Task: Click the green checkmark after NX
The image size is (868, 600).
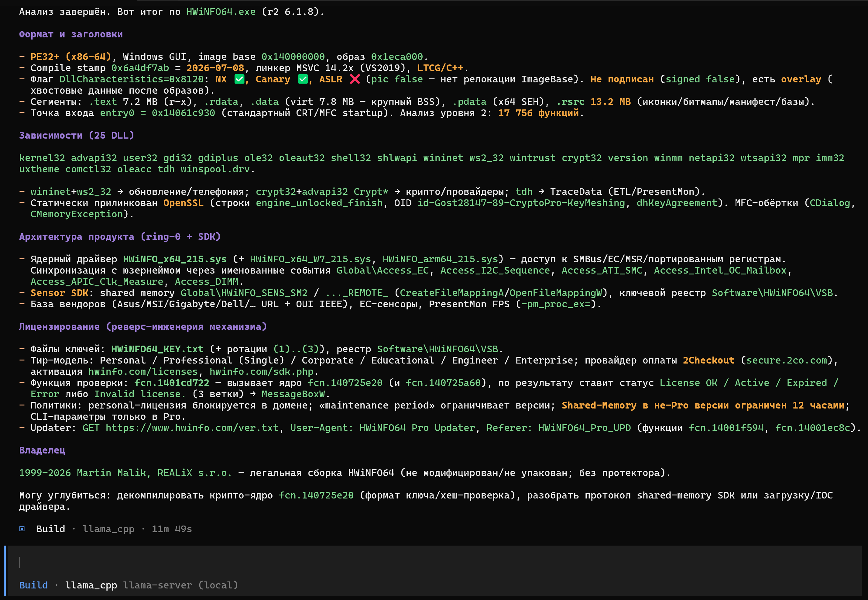Action: [x=239, y=79]
